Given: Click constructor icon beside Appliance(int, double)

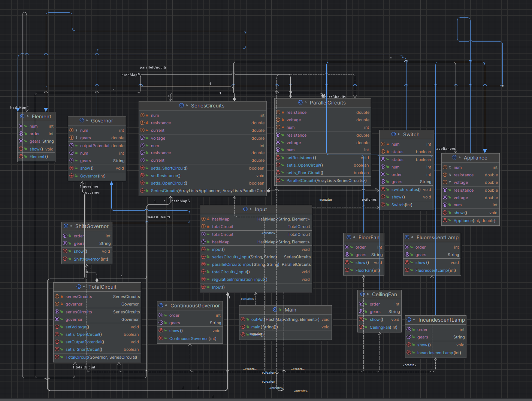Looking at the screenshot, I should tap(445, 221).
